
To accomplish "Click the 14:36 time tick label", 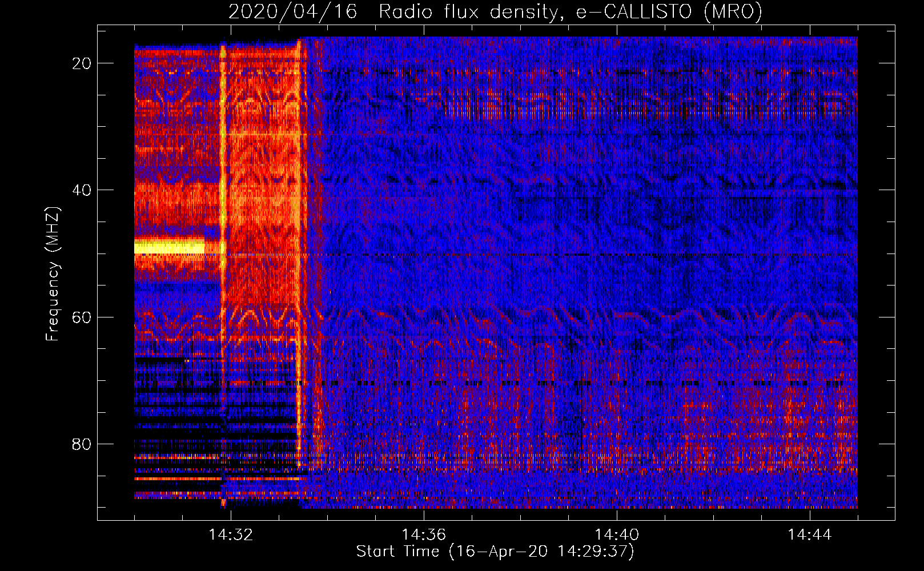I will click(x=424, y=535).
